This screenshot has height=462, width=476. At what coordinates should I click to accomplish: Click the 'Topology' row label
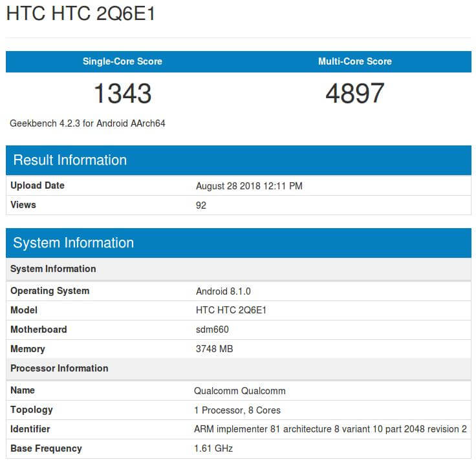[32, 410]
